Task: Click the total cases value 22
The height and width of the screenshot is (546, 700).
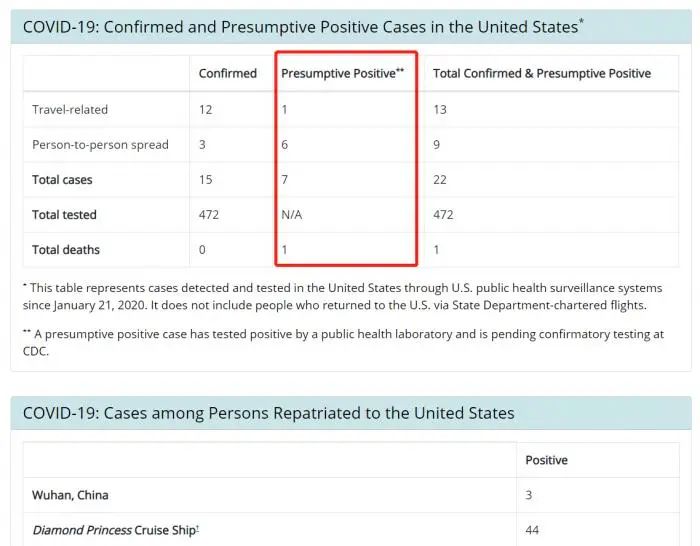Action: point(440,180)
